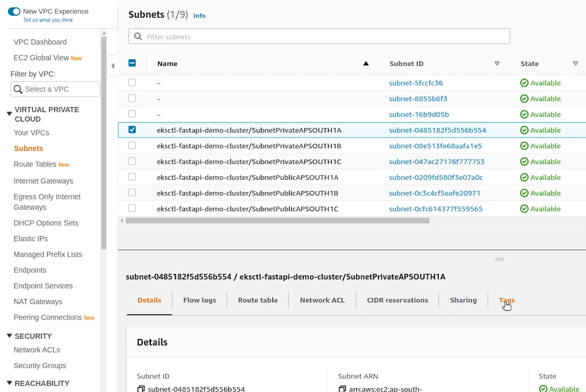Collapse side navigation with arrow handle
Image resolution: width=586 pixels, height=392 pixels.
tap(113, 66)
